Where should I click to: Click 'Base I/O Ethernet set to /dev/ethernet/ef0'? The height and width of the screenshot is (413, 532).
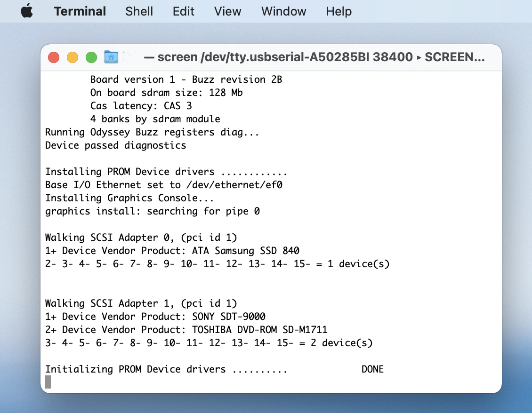(x=164, y=185)
